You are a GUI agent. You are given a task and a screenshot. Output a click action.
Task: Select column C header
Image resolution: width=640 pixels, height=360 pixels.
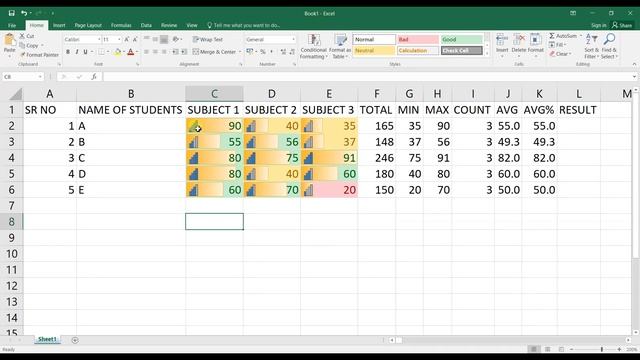point(214,94)
